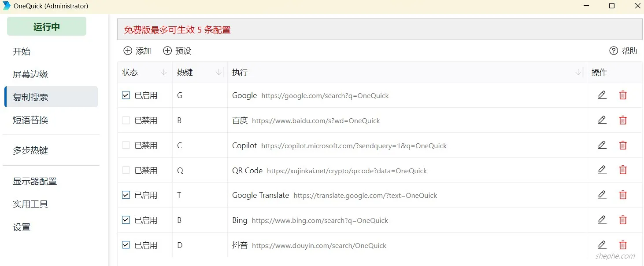Delete the 百度 entry with trash icon
644x266 pixels.
click(623, 120)
